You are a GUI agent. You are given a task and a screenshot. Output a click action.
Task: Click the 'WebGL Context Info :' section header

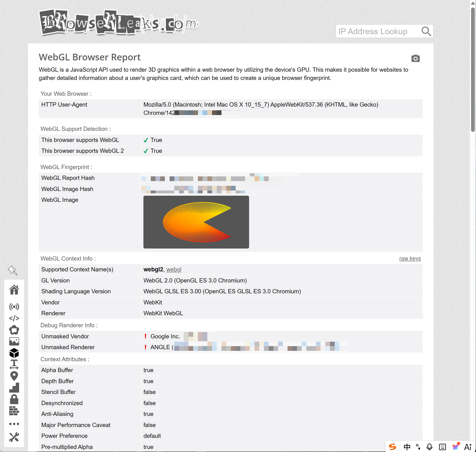click(x=68, y=258)
